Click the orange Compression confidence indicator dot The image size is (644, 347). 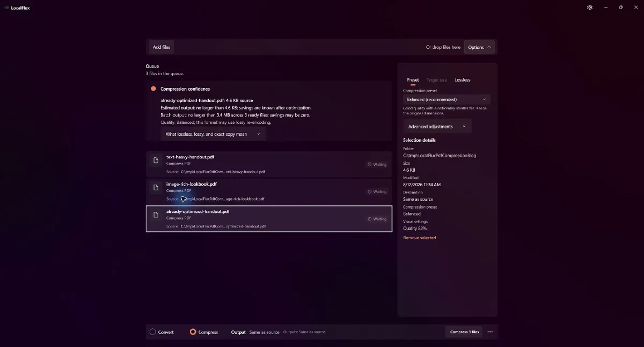(153, 89)
